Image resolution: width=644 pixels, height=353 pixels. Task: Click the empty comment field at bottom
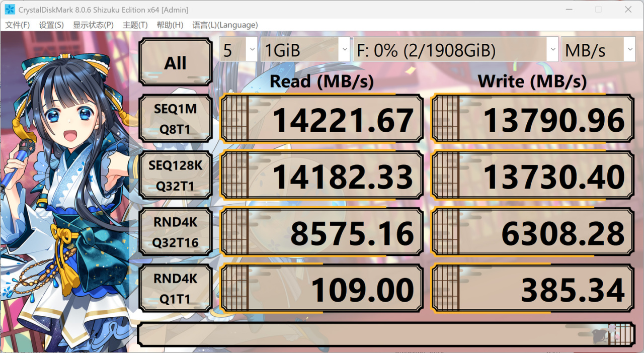(386, 334)
